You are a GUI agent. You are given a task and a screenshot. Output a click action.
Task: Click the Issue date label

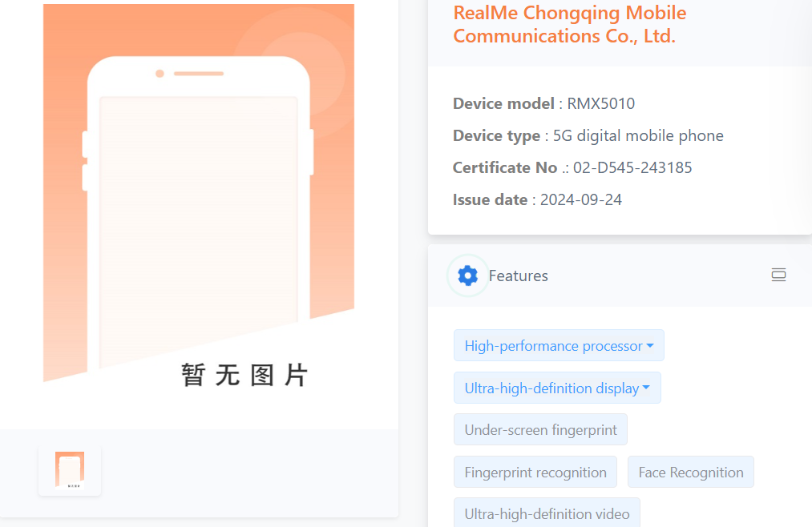[490, 199]
